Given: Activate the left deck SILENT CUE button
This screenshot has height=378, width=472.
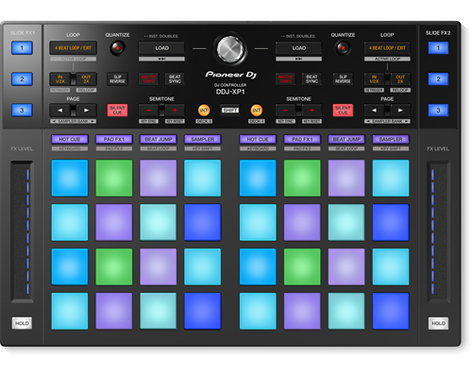Looking at the screenshot, I should (x=117, y=110).
